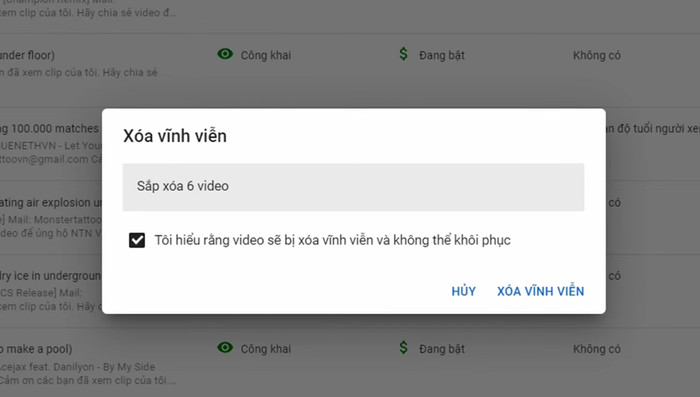Uncheck the 'Tôi hiểu rằng video' checkbox
The height and width of the screenshot is (397, 700).
point(137,240)
